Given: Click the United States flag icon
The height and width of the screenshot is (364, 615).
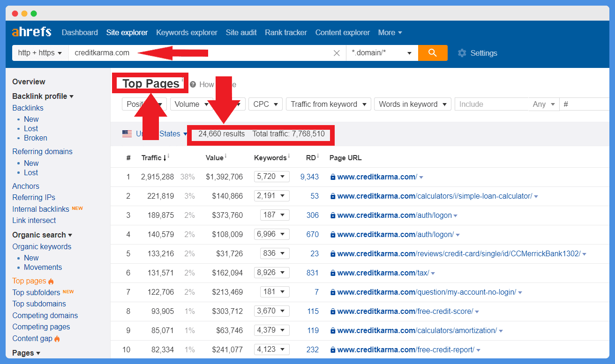Looking at the screenshot, I should [x=127, y=134].
